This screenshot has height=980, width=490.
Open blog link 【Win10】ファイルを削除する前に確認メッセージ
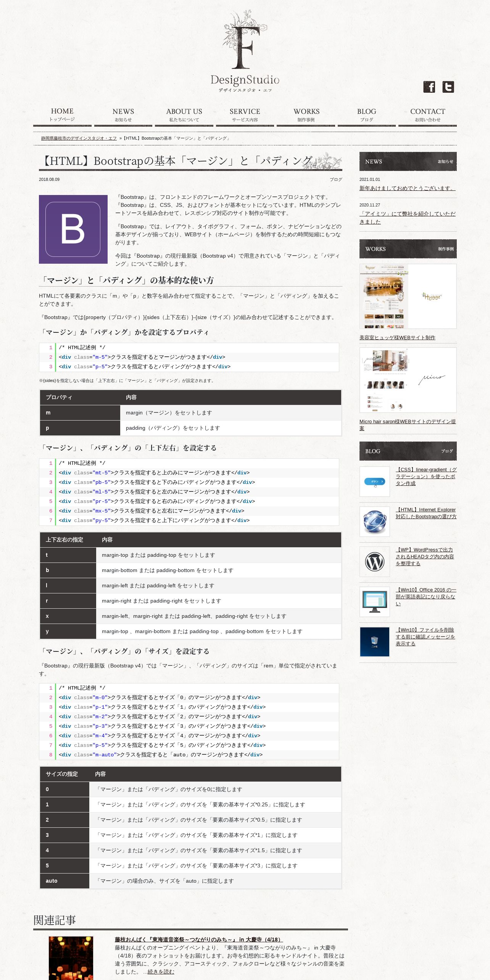point(426,637)
